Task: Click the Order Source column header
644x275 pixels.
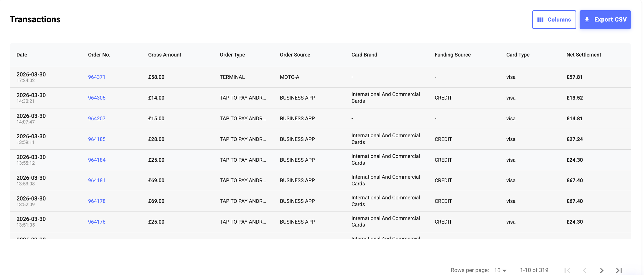Action: (295, 55)
